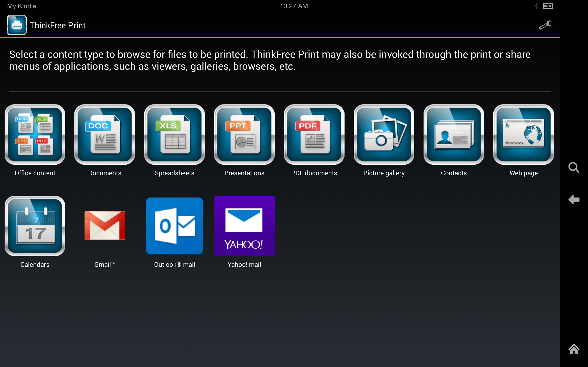Browse Contacts for printing
The height and width of the screenshot is (367, 588).
pos(454,134)
